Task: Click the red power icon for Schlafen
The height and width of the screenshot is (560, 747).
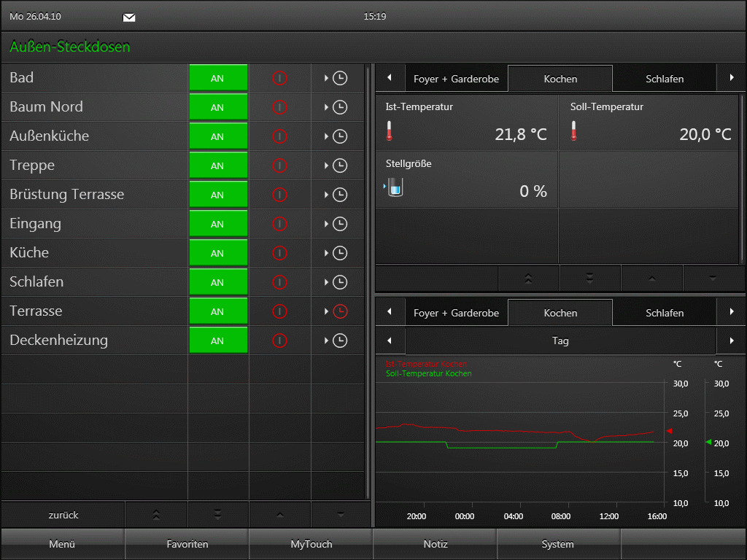Action: [279, 282]
